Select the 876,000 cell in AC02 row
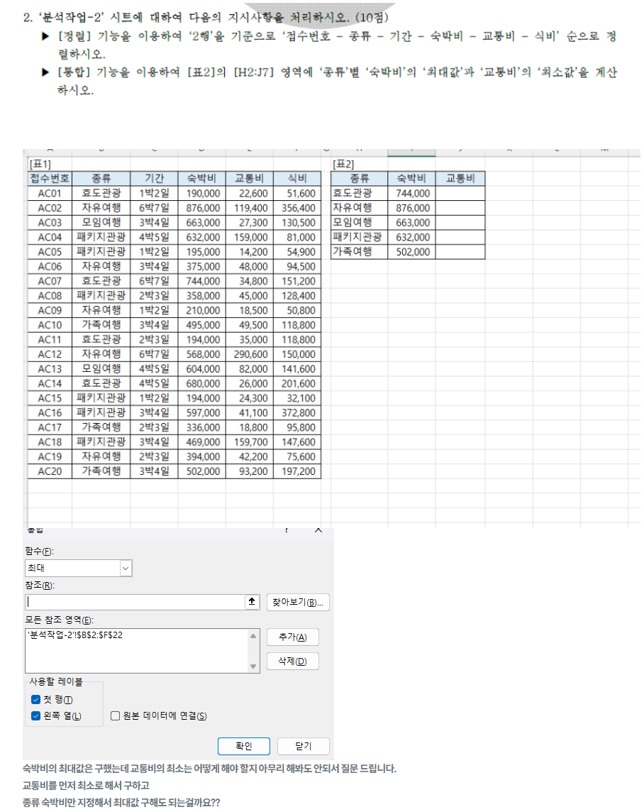The height and width of the screenshot is (812, 644). click(201, 208)
